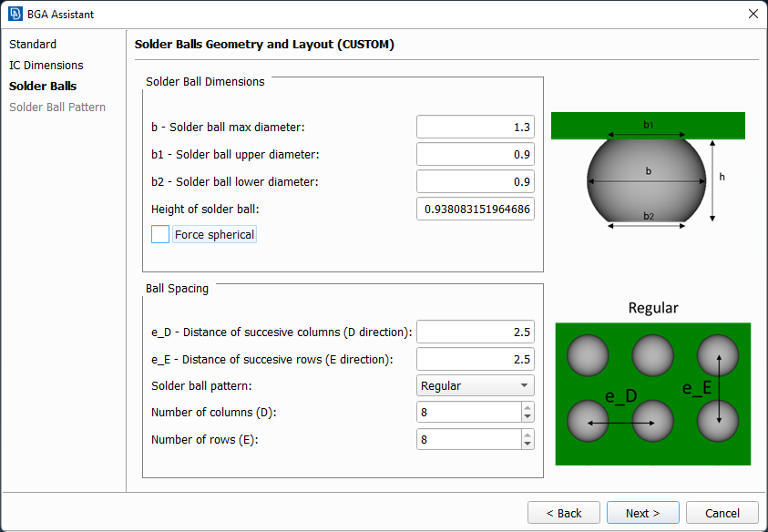
Task: Close the BGA Assistant dialog
Action: tap(753, 14)
